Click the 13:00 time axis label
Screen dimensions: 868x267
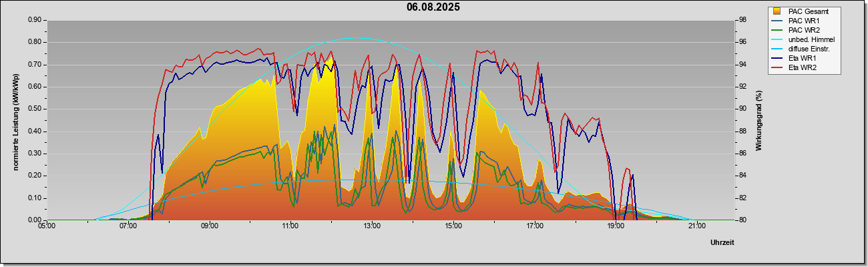(372, 226)
